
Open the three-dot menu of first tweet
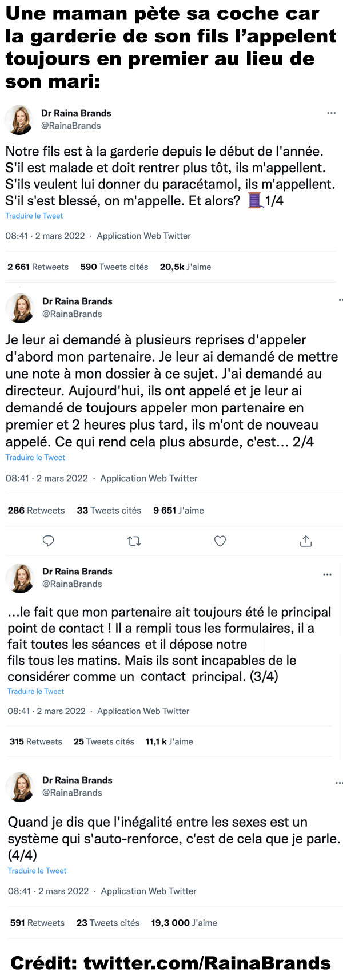coord(331,113)
